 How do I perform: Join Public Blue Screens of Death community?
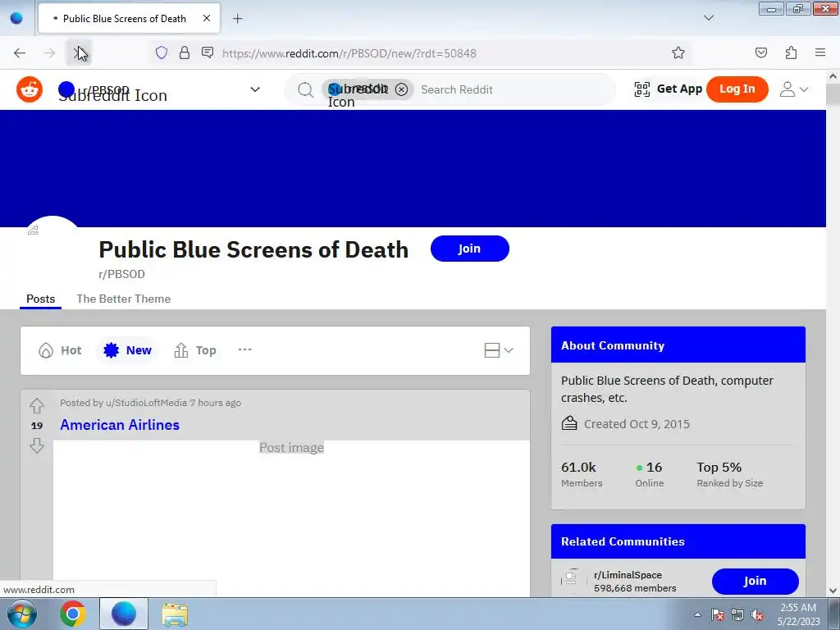tap(470, 249)
